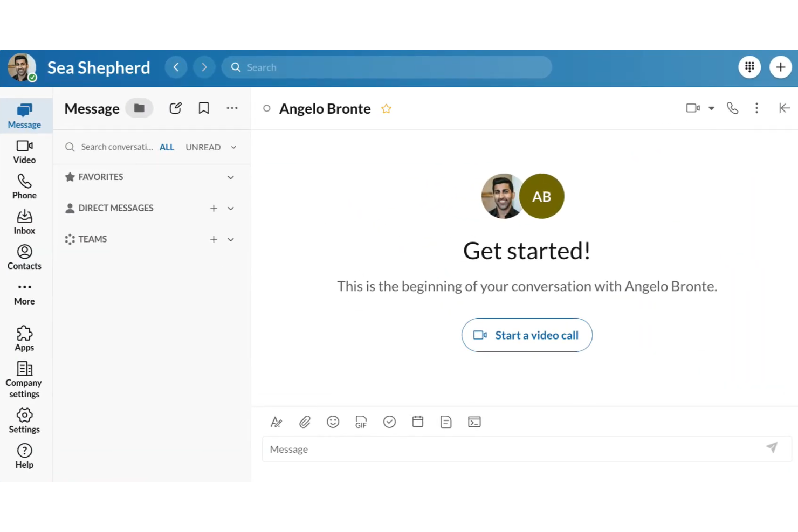Collapse the FAVORITES section chevron

pyautogui.click(x=231, y=177)
